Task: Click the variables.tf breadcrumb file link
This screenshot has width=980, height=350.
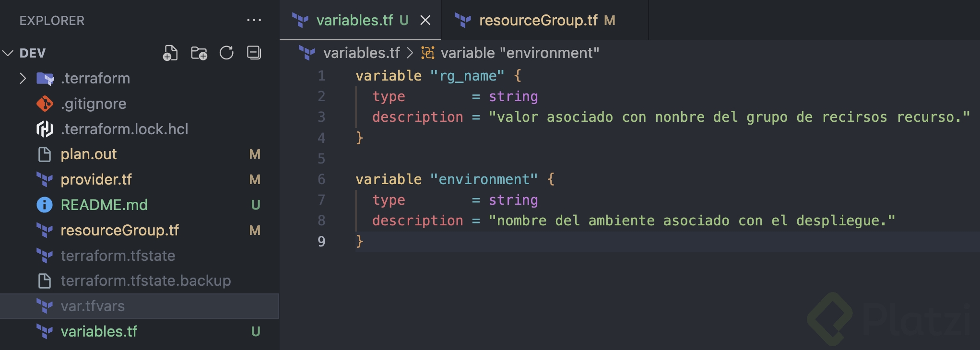Action: point(361,53)
